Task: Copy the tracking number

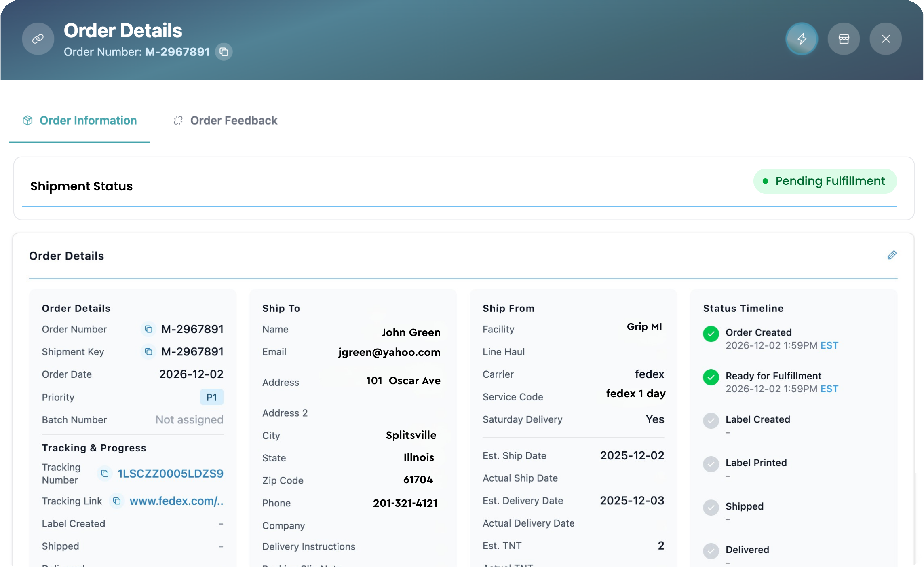Action: click(105, 474)
